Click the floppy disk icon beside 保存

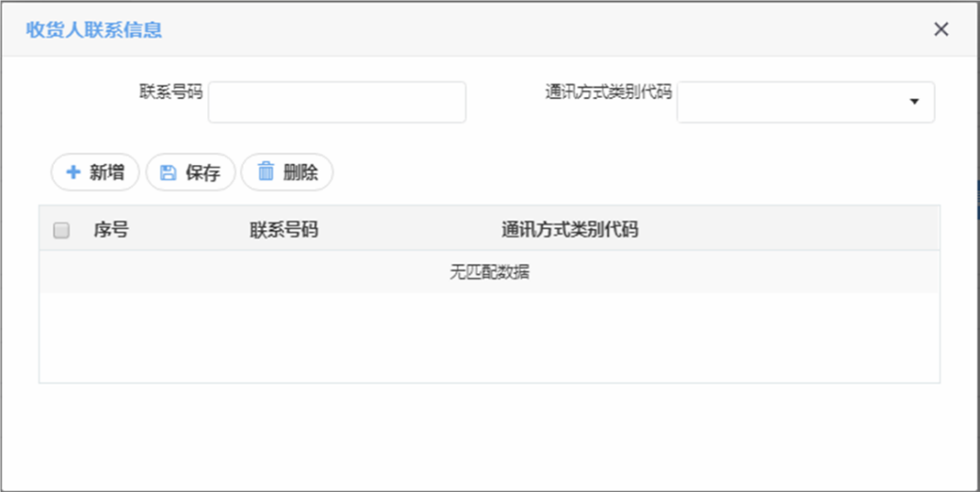168,172
